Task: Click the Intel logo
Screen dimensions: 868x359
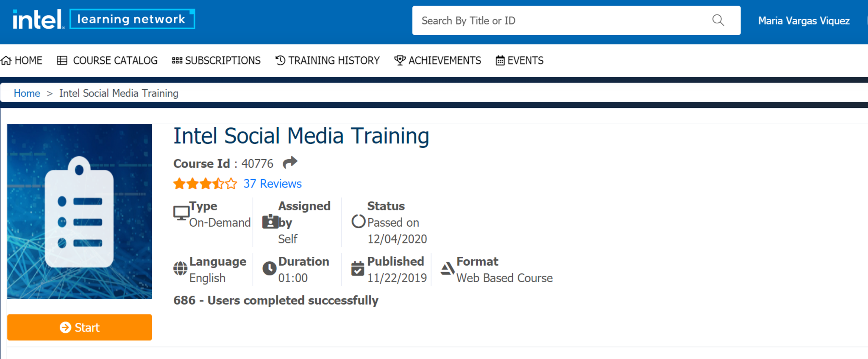Action: coord(38,20)
